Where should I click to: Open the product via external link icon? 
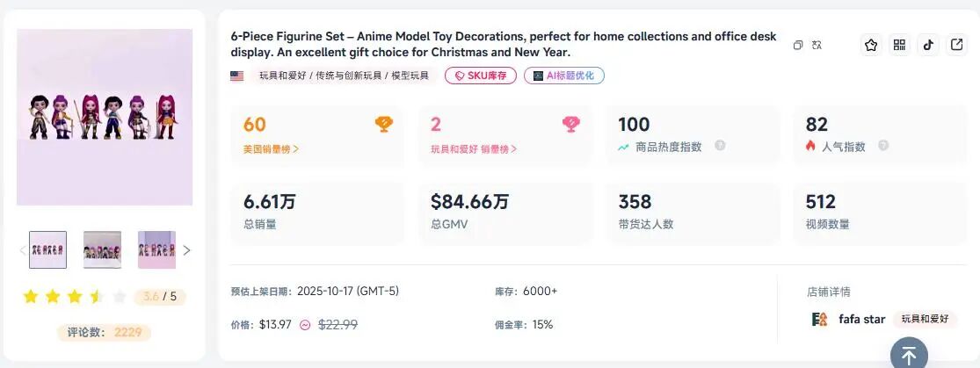(x=956, y=46)
